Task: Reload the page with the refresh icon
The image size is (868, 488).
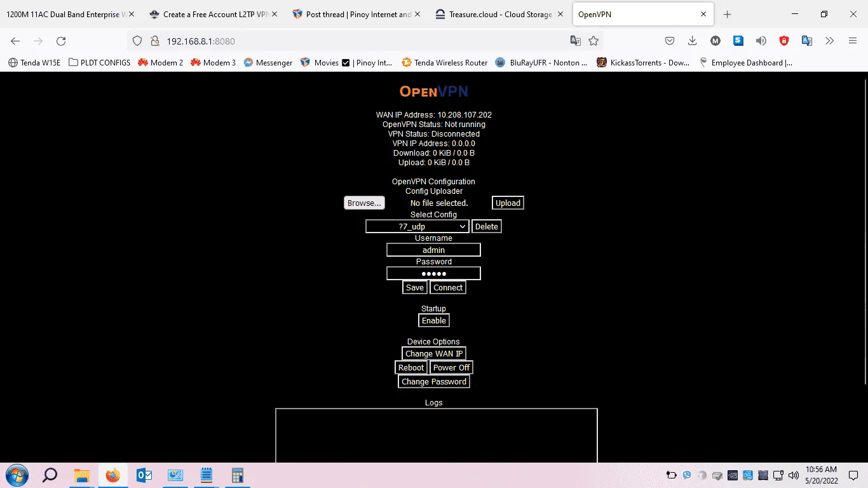Action: coord(61,41)
